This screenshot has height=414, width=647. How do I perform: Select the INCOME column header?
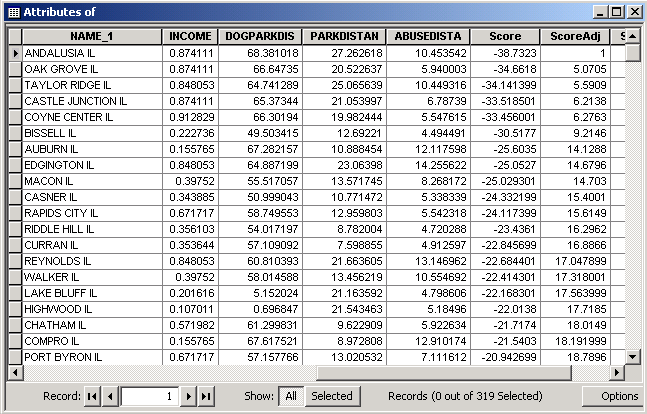(190, 36)
